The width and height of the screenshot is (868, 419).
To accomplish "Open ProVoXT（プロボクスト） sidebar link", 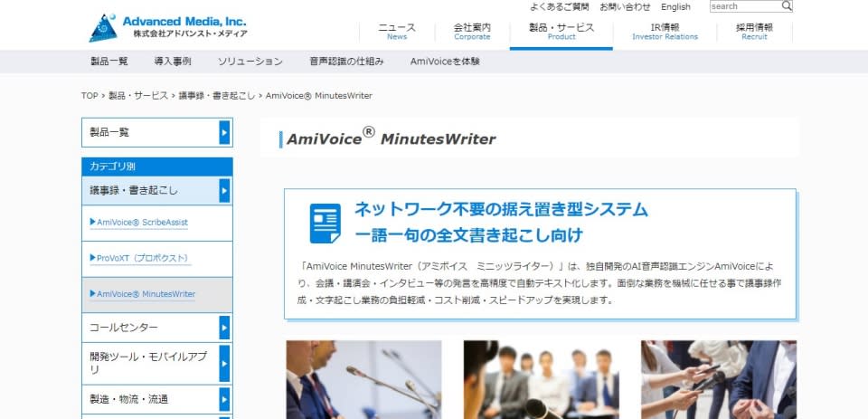I will (x=140, y=258).
